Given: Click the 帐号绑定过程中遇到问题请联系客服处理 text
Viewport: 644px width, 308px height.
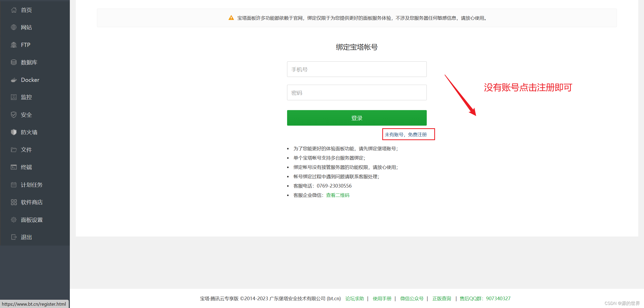Looking at the screenshot, I should click(336, 176).
